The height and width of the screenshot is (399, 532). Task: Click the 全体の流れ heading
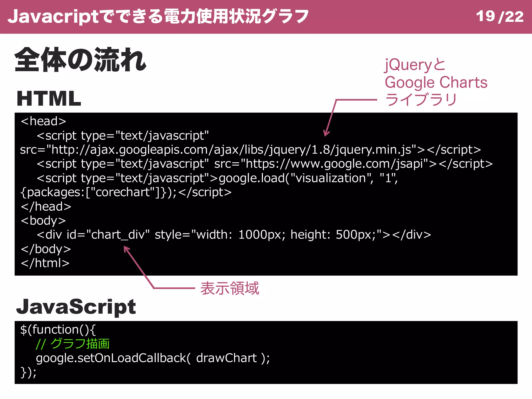[81, 60]
